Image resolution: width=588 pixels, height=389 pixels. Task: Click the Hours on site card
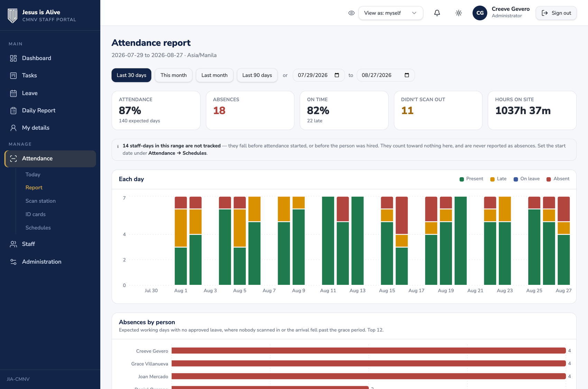point(532,111)
